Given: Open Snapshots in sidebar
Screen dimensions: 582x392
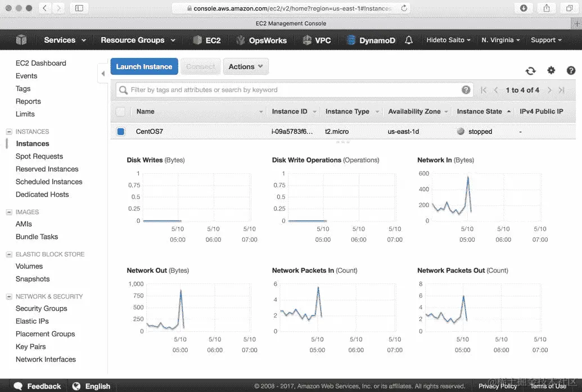Looking at the screenshot, I should 33,279.
